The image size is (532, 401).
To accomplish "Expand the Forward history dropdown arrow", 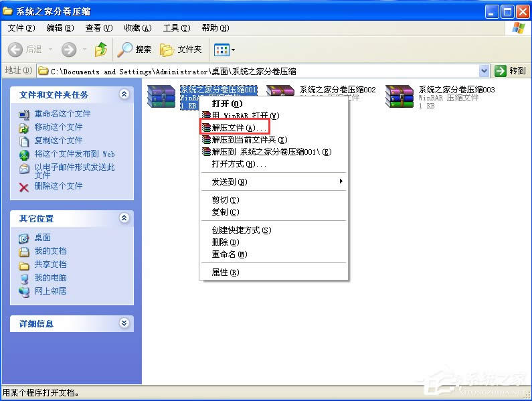I will pyautogui.click(x=84, y=50).
